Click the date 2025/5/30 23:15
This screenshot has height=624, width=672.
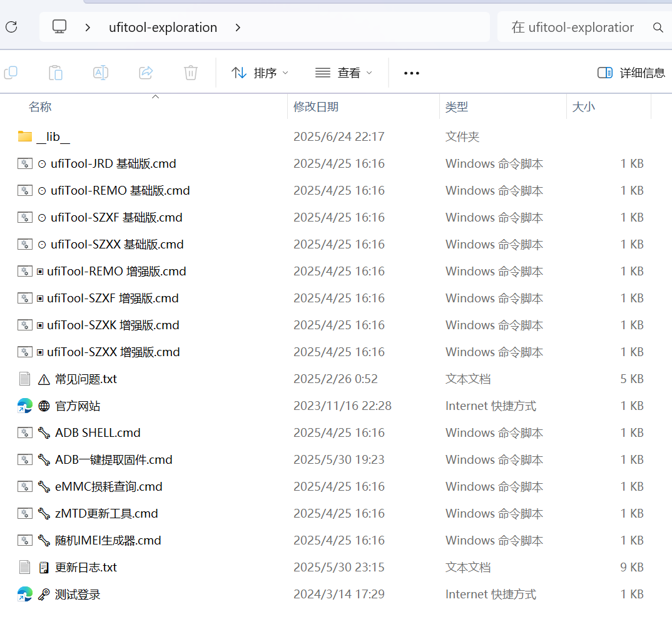pyautogui.click(x=339, y=567)
